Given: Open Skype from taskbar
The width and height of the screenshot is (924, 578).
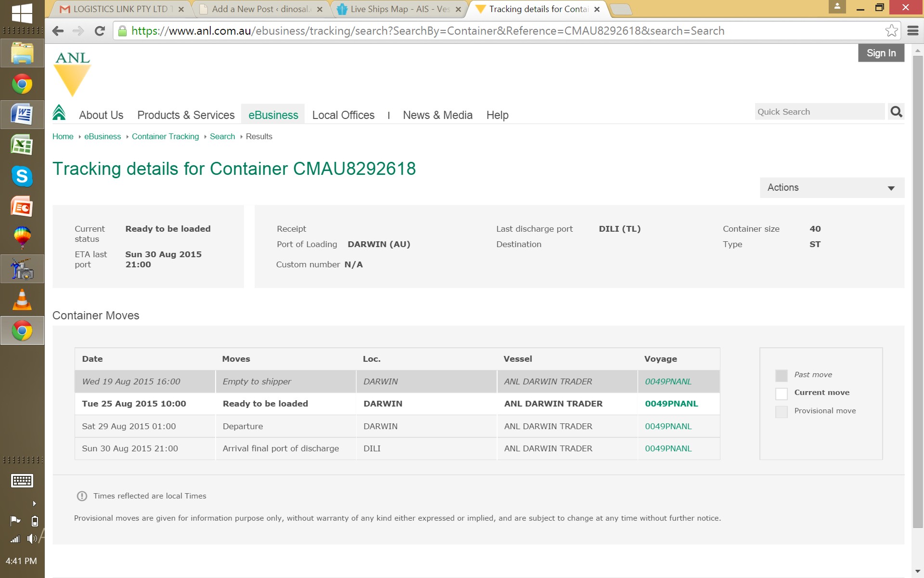Looking at the screenshot, I should [22, 176].
